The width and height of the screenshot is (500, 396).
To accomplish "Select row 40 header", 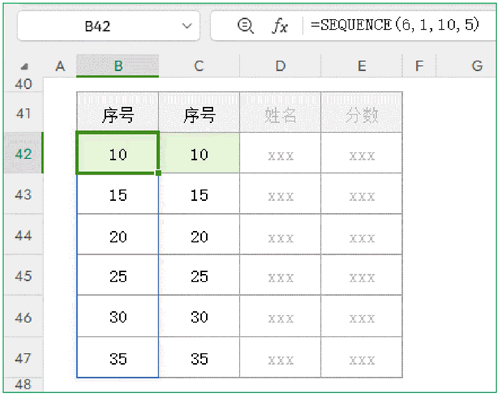I will [x=23, y=84].
